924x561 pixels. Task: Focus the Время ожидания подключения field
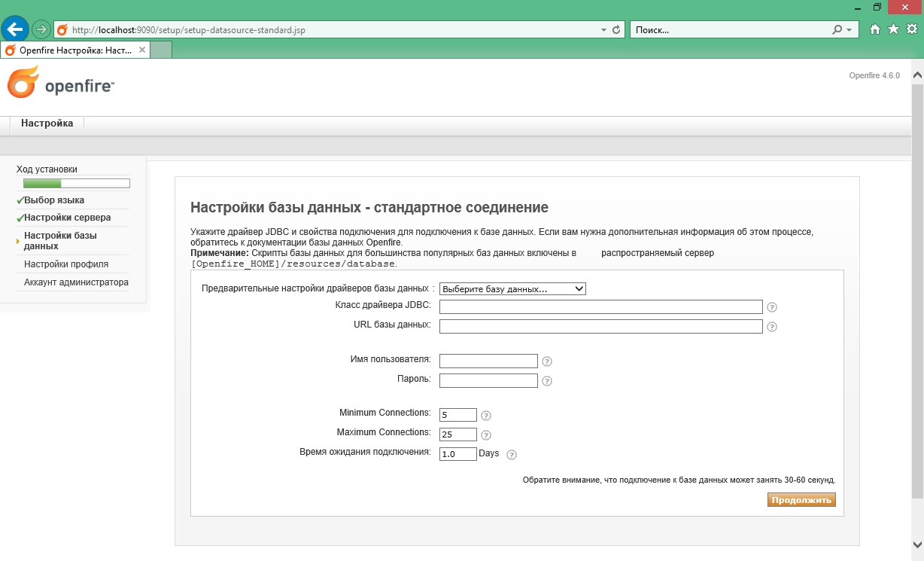click(458, 454)
